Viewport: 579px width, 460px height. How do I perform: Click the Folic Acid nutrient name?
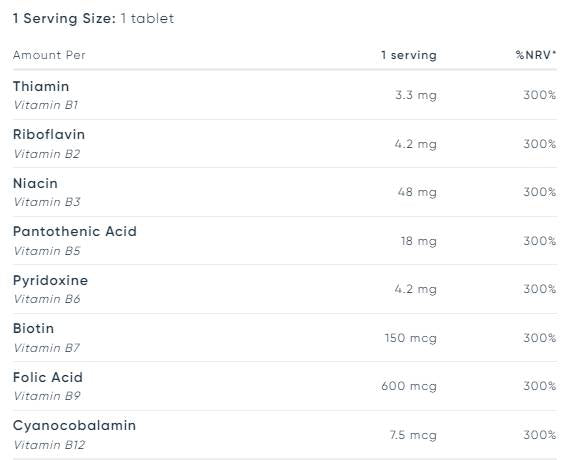click(48, 377)
